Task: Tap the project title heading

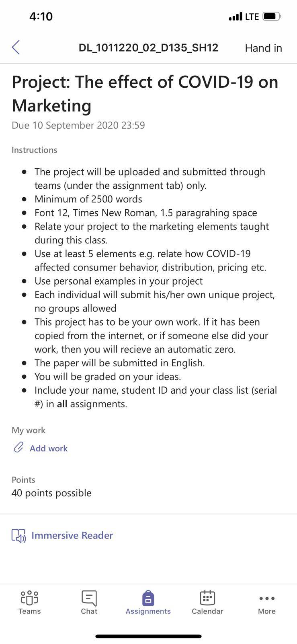Action: click(145, 93)
